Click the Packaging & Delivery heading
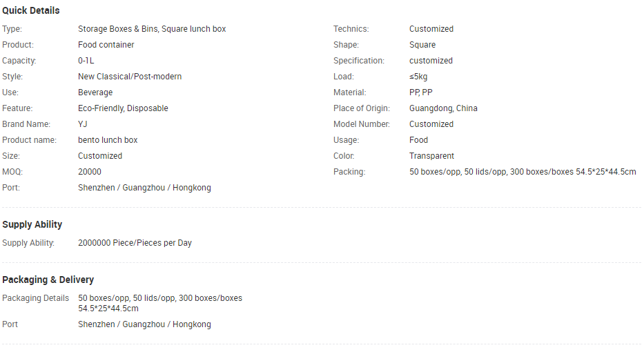 (x=48, y=280)
